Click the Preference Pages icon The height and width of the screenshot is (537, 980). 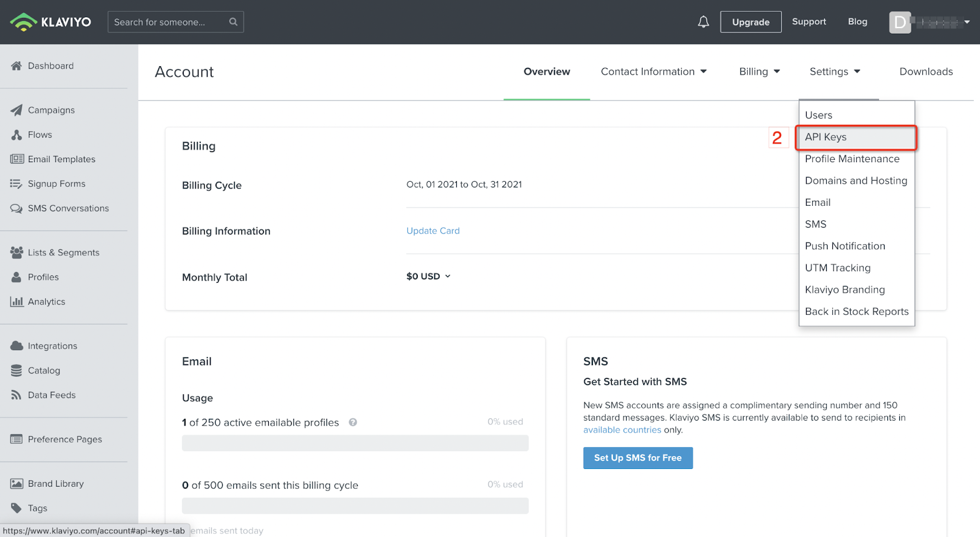pos(17,439)
